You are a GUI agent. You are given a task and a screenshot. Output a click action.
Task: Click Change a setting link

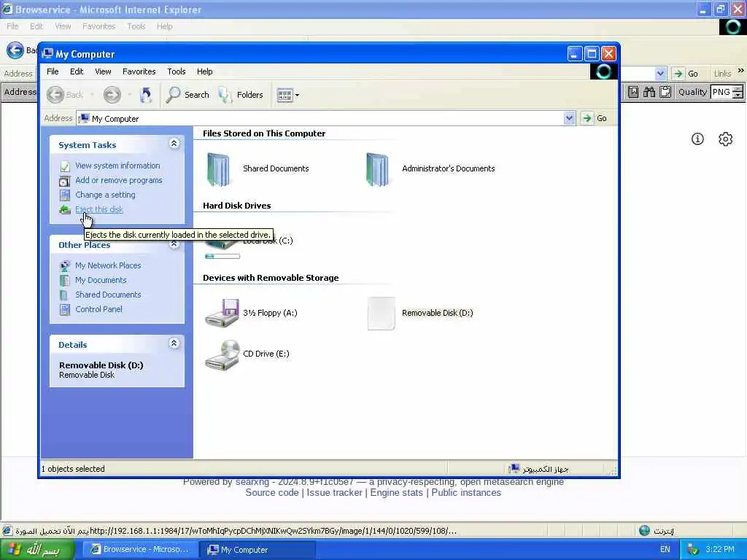point(105,195)
